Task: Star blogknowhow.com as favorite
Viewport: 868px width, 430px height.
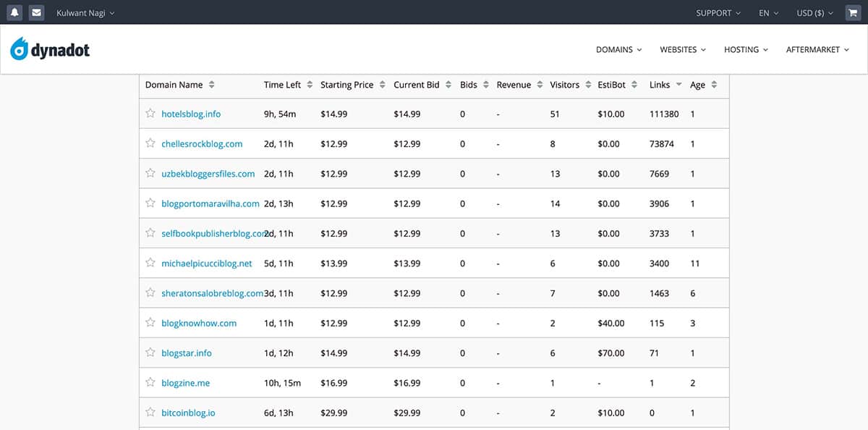Action: pos(150,323)
